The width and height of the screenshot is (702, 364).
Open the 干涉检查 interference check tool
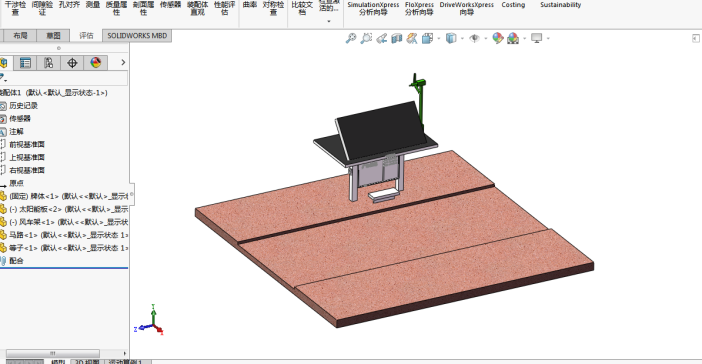(15, 8)
